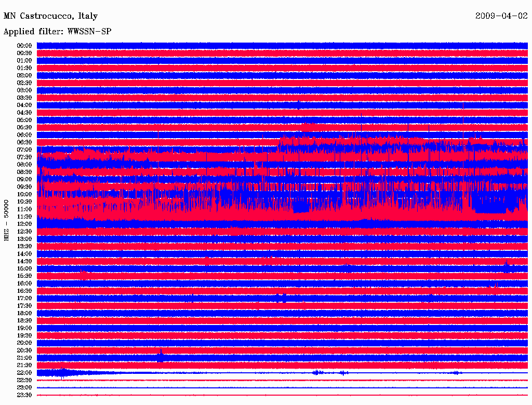The height and width of the screenshot is (405, 532).
Task: Click the 22:30 time label
Action: [x=24, y=380]
